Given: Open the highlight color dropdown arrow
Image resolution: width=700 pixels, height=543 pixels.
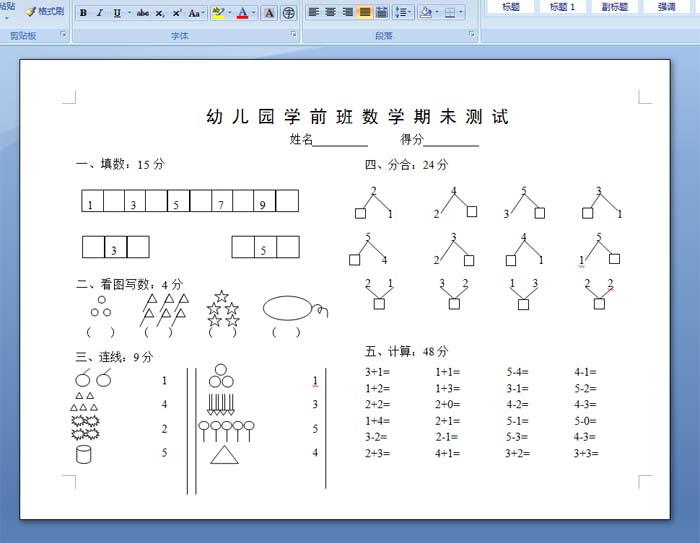Looking at the screenshot, I should coord(229,13).
